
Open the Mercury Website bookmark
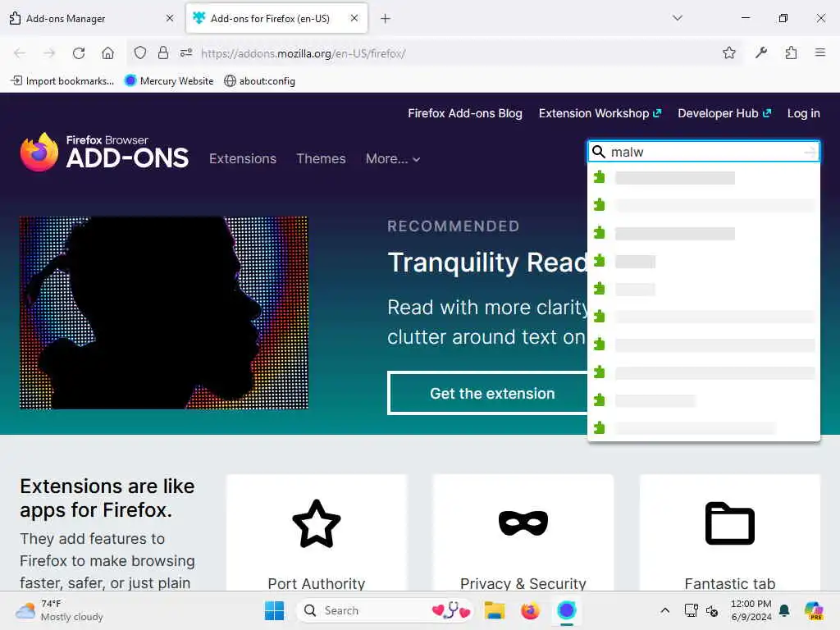click(x=169, y=81)
